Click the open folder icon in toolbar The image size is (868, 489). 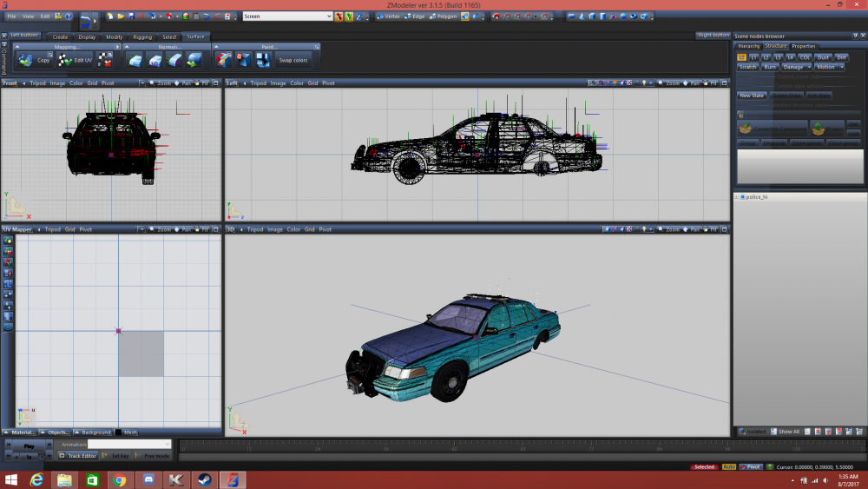[x=121, y=17]
